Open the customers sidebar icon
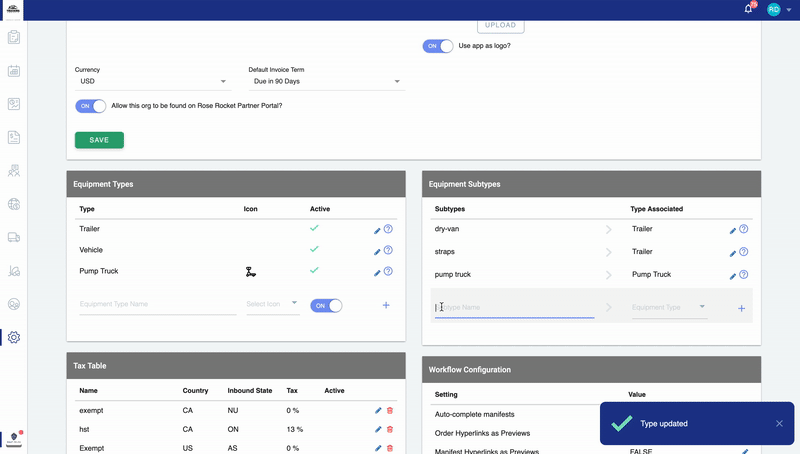The image size is (800, 454). click(14, 171)
